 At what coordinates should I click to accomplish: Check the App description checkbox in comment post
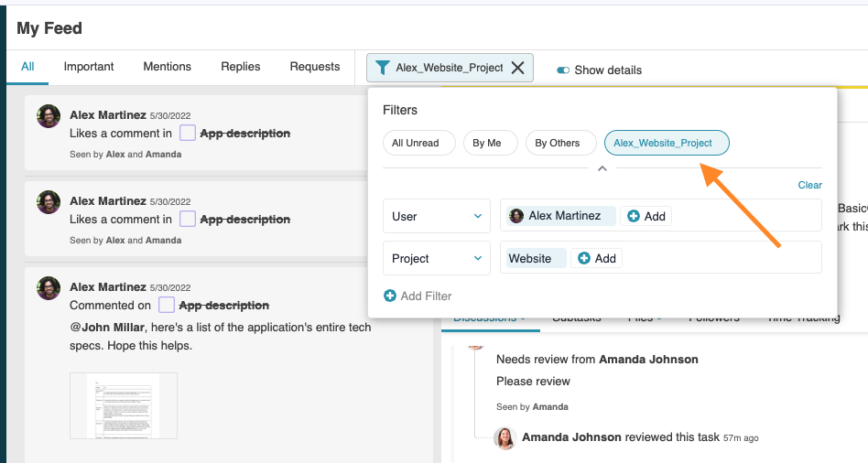[167, 306]
